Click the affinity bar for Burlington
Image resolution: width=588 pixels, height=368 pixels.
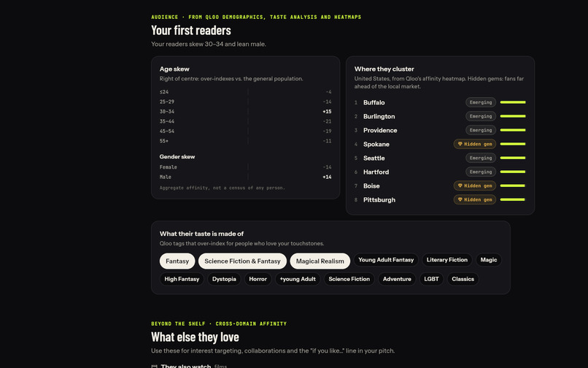(x=513, y=116)
